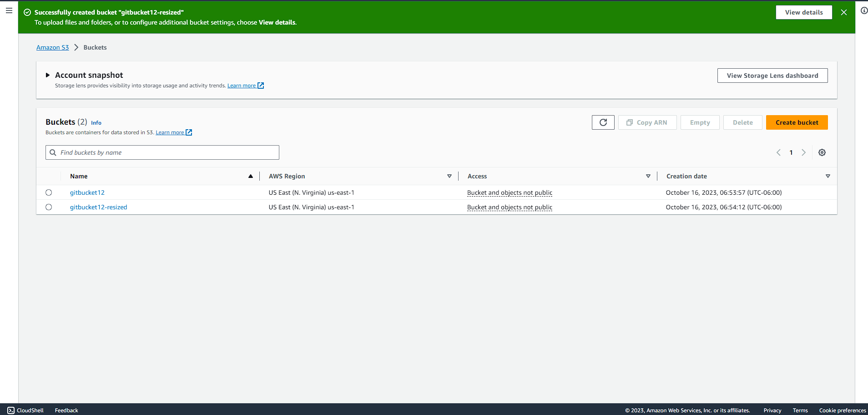Click access status of gitbucket12 row
Screen dimensions: 868x415
[510, 192]
